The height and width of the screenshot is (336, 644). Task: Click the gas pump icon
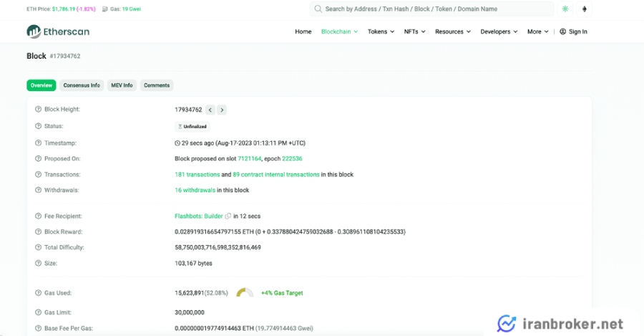click(x=105, y=9)
